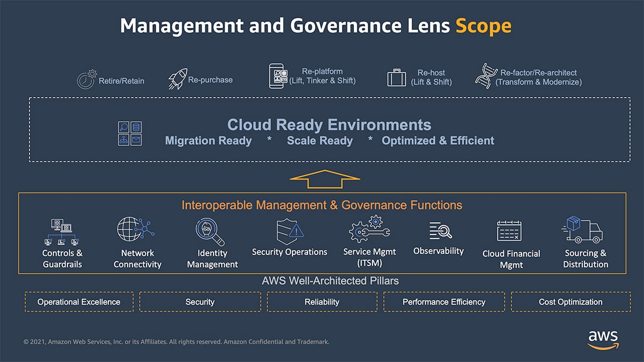Click the Retire/Retain clock gear icon

click(x=86, y=79)
